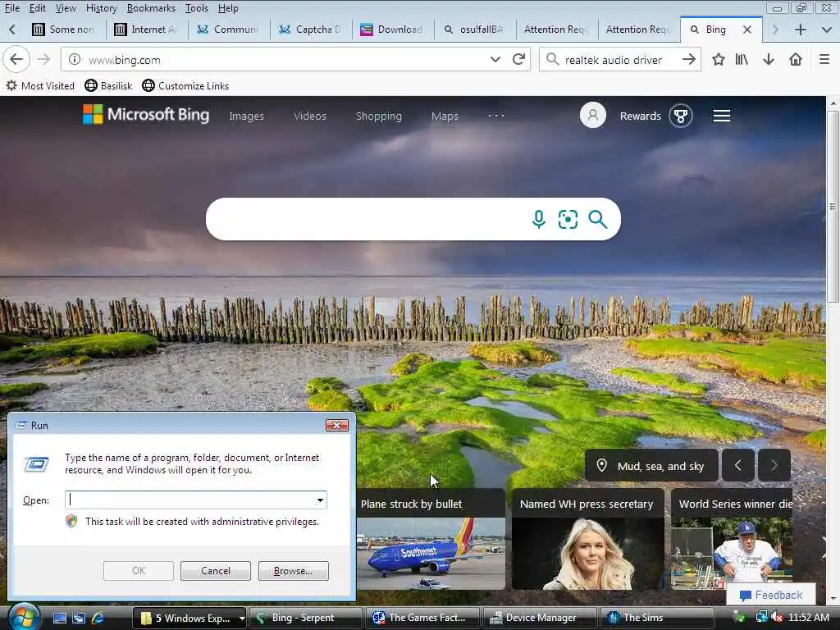Reload the current Bing page

pyautogui.click(x=518, y=59)
